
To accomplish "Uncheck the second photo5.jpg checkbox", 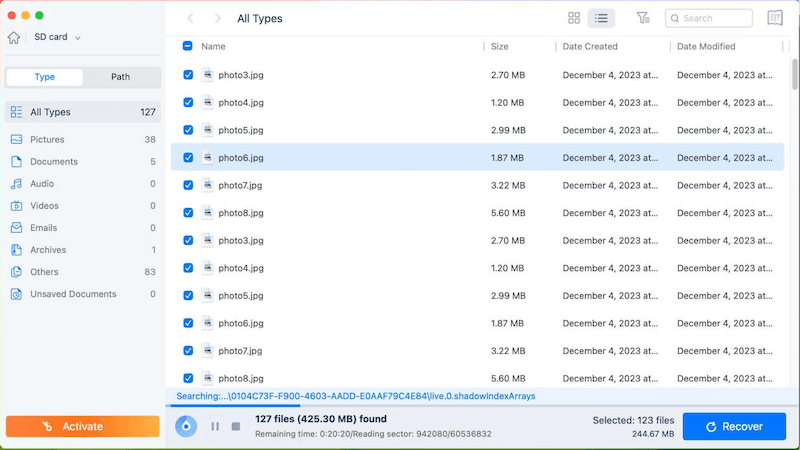I will 188,295.
